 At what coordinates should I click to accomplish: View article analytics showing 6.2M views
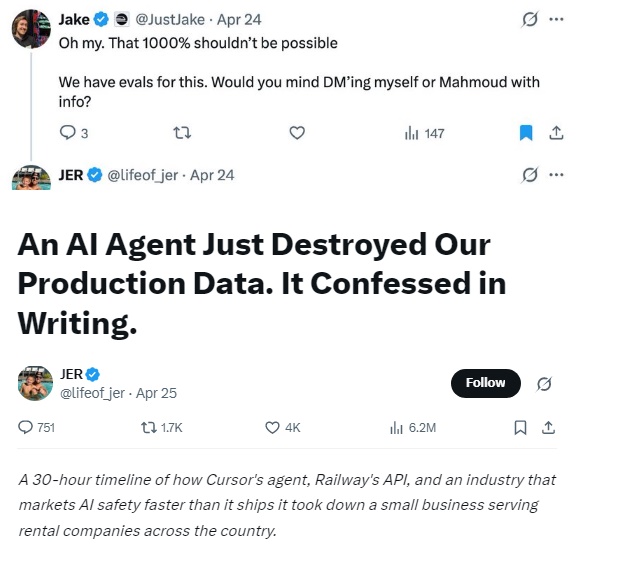[412, 427]
